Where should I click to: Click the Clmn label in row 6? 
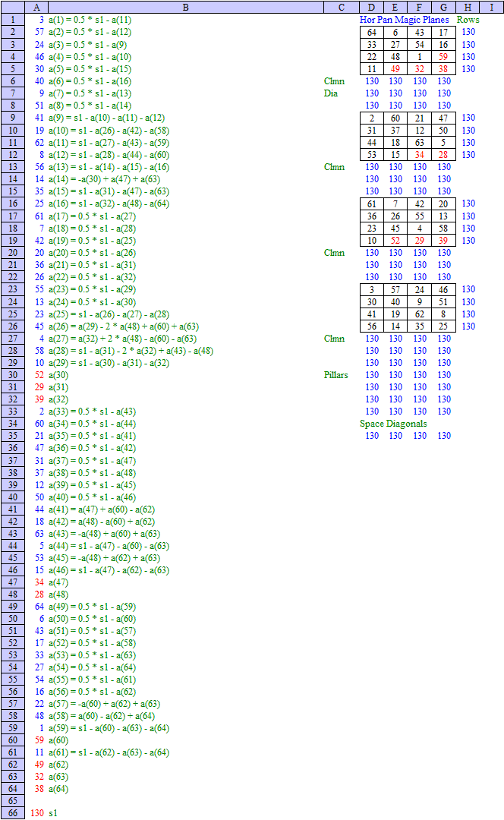click(x=334, y=81)
